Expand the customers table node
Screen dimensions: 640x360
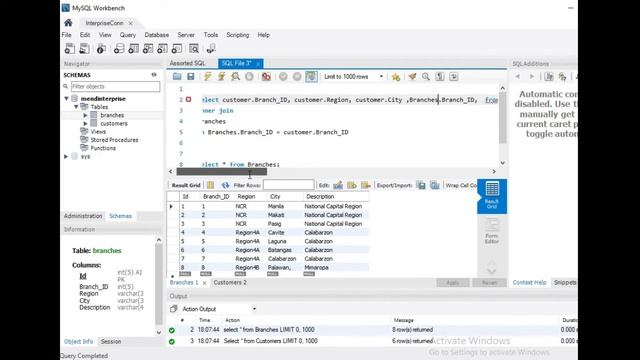85,123
